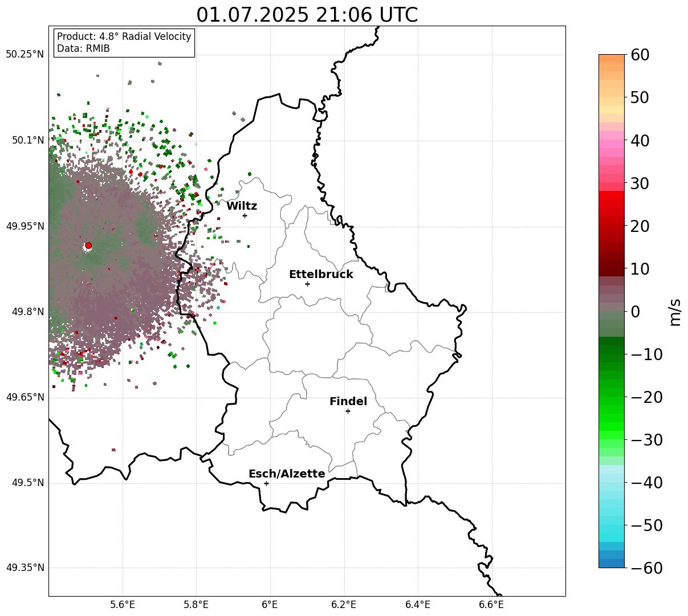Image resolution: width=688 pixels, height=616 pixels.
Task: Click the 50.1°N latitude label
Action: point(28,140)
